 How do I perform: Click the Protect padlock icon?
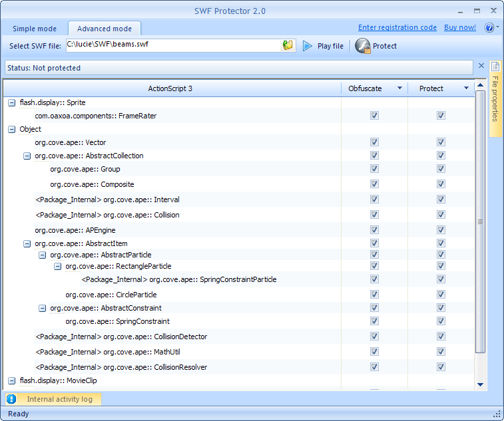click(363, 46)
